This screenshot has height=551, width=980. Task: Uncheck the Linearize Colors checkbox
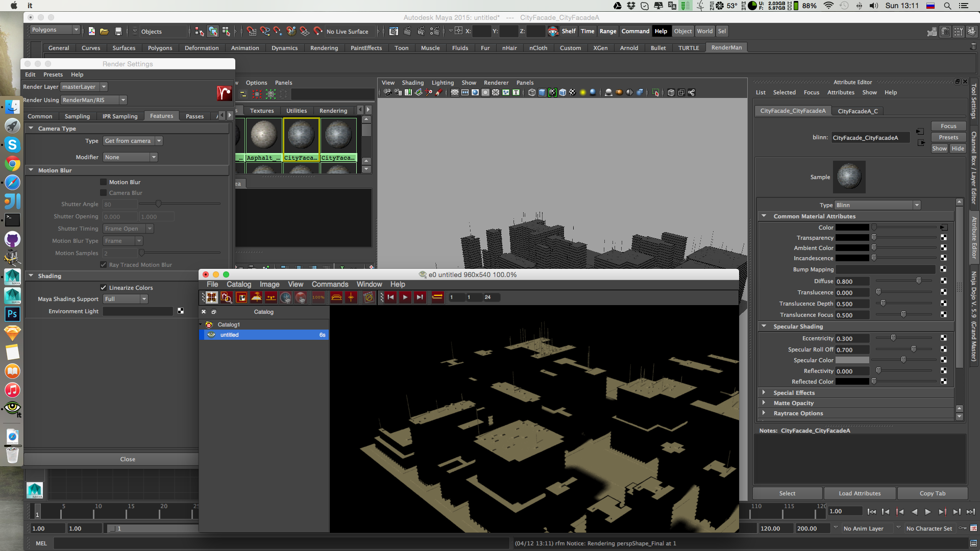click(x=104, y=288)
